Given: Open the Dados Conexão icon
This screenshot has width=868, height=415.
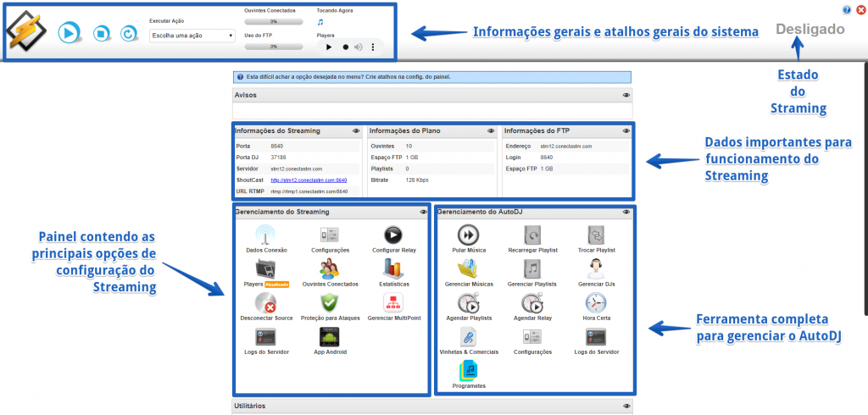Looking at the screenshot, I should (266, 234).
